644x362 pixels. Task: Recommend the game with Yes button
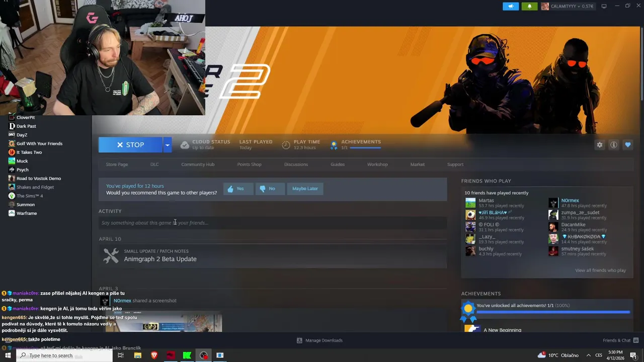[238, 189]
